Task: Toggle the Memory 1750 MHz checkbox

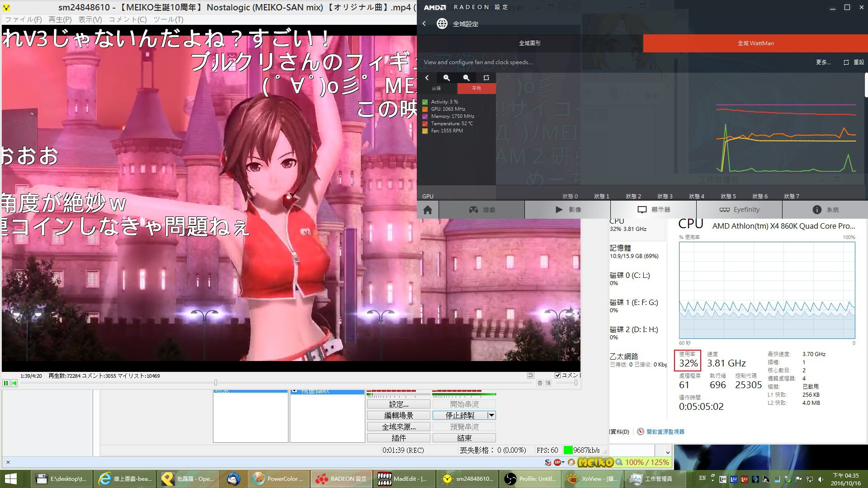Action: click(425, 117)
